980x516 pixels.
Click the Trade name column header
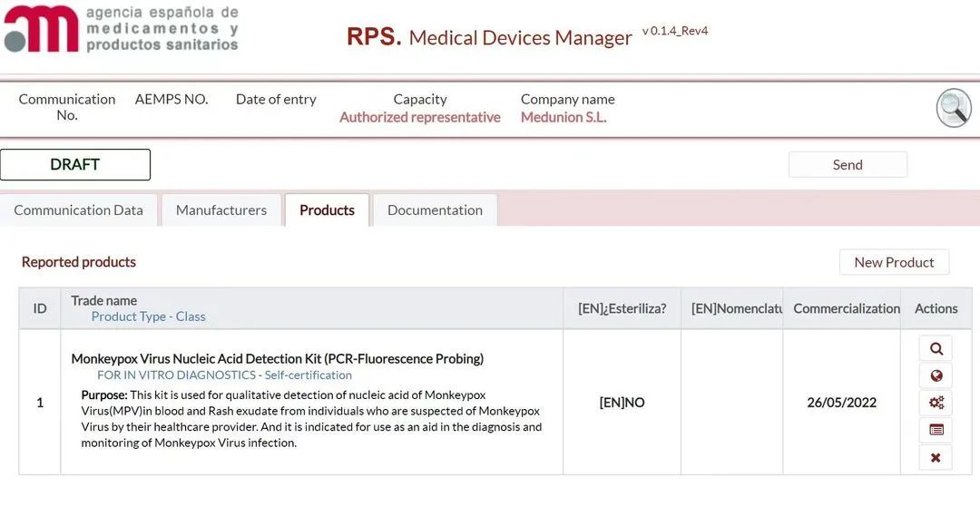104,300
